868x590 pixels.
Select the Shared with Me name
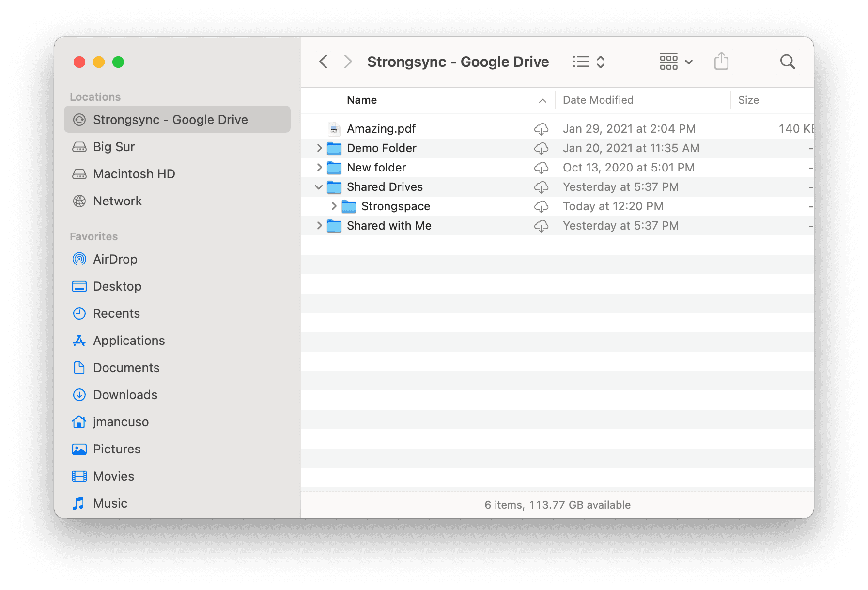click(x=389, y=226)
